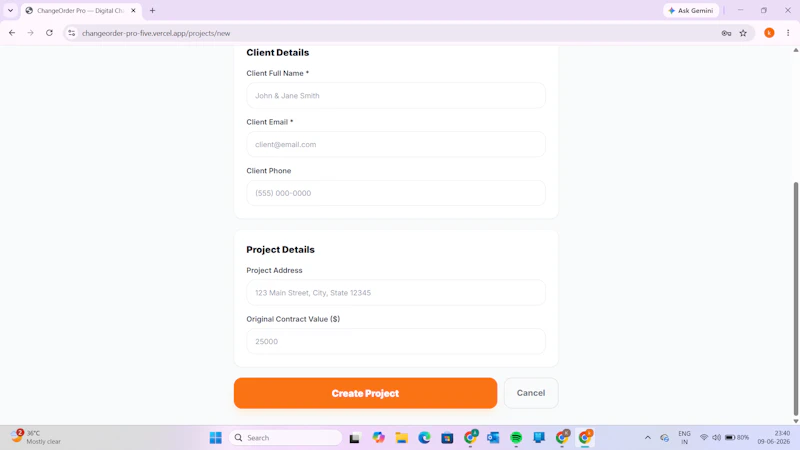Focus the Client Phone field
Image resolution: width=800 pixels, height=450 pixels.
396,193
